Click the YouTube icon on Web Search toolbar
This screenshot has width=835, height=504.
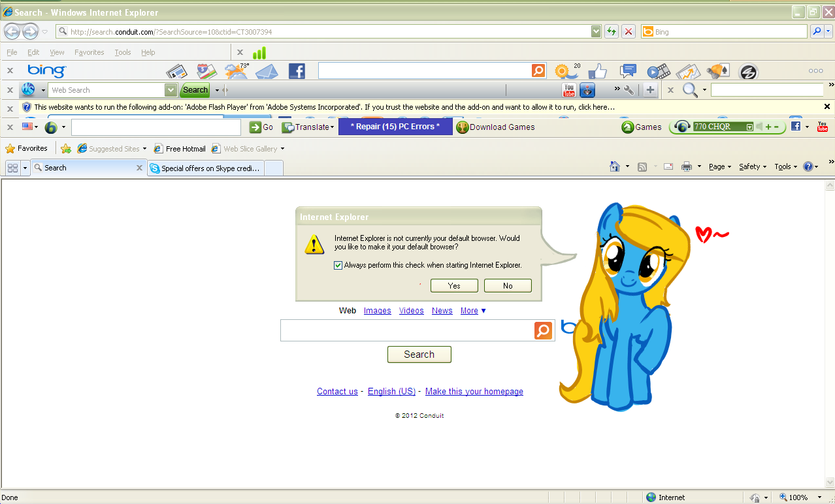click(x=569, y=90)
